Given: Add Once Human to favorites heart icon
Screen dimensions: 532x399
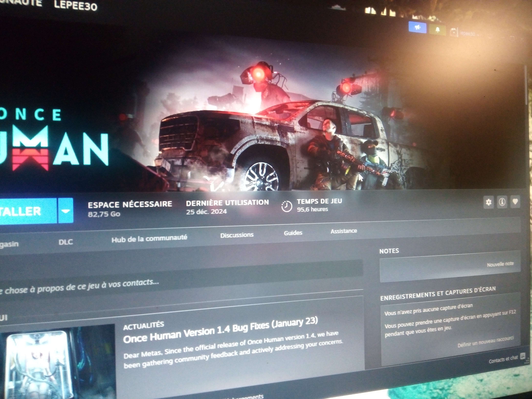Looking at the screenshot, I should (x=515, y=202).
